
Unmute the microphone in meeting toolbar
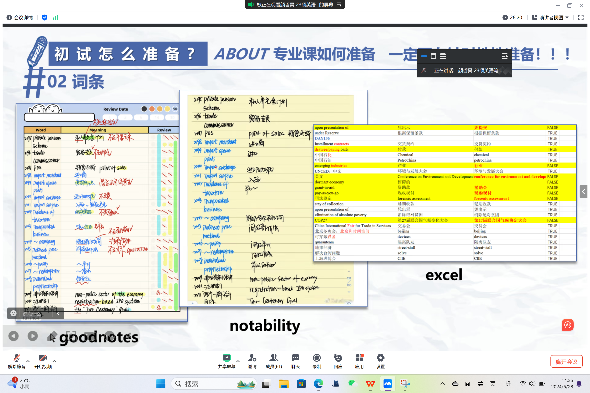pos(17,361)
